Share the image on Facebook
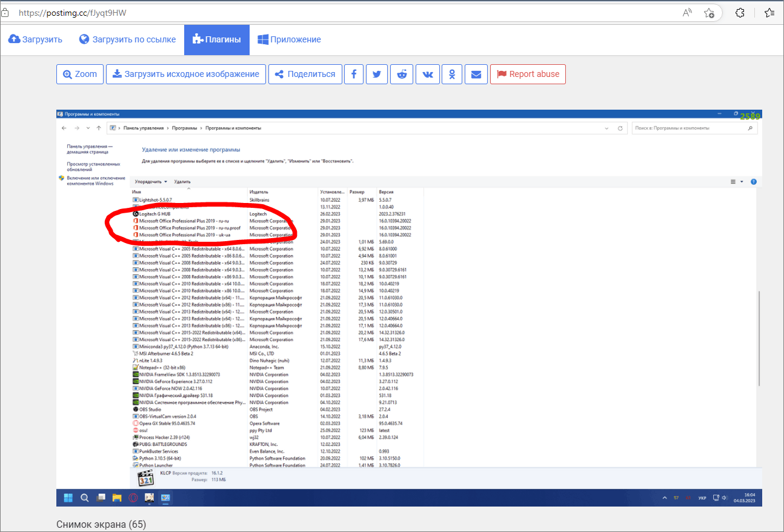This screenshot has width=784, height=532. pyautogui.click(x=354, y=74)
